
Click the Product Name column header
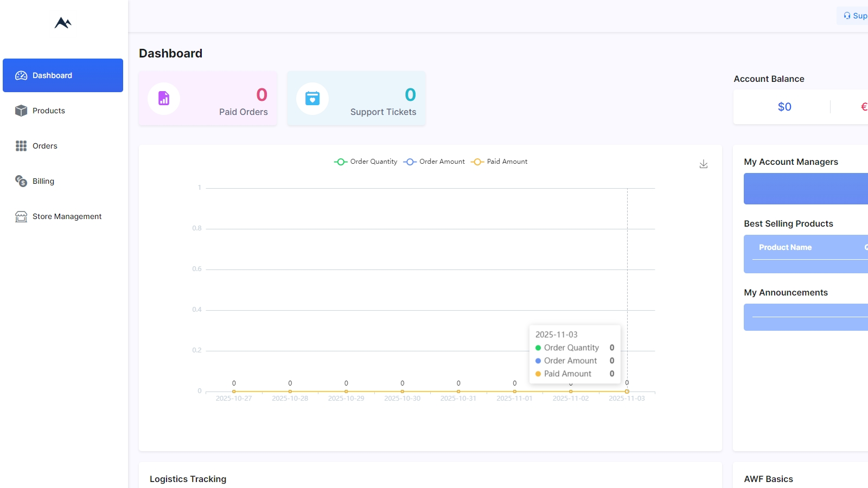pos(785,247)
